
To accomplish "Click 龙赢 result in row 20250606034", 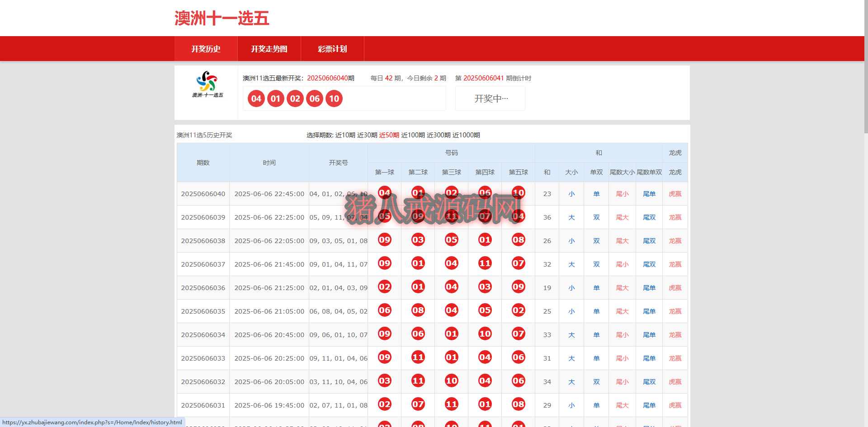I will coord(675,335).
